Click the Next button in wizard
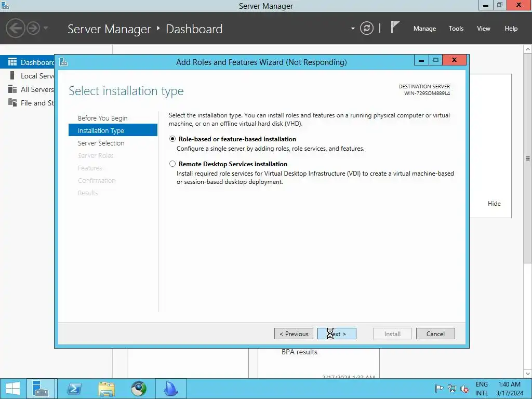Screen dimensions: 532x399 click(337, 334)
